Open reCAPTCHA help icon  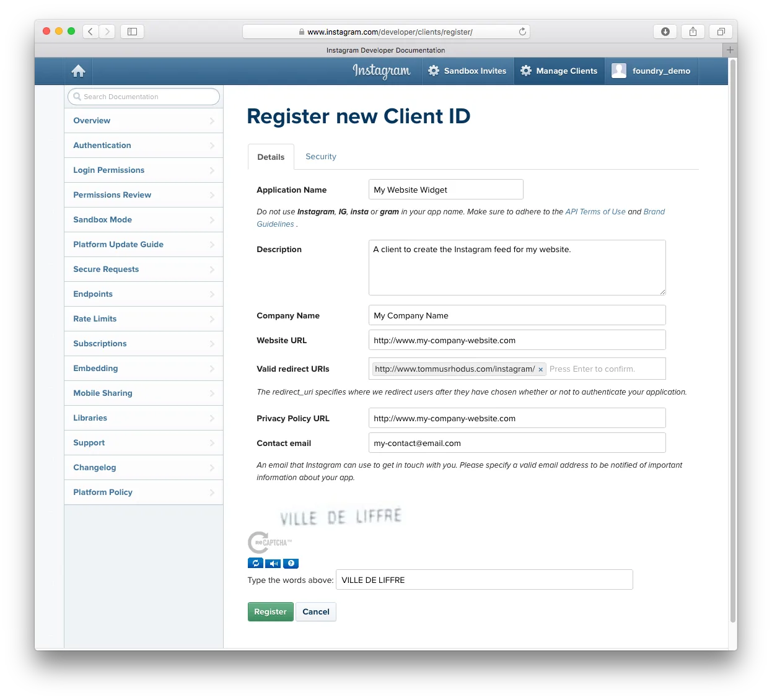(x=291, y=563)
